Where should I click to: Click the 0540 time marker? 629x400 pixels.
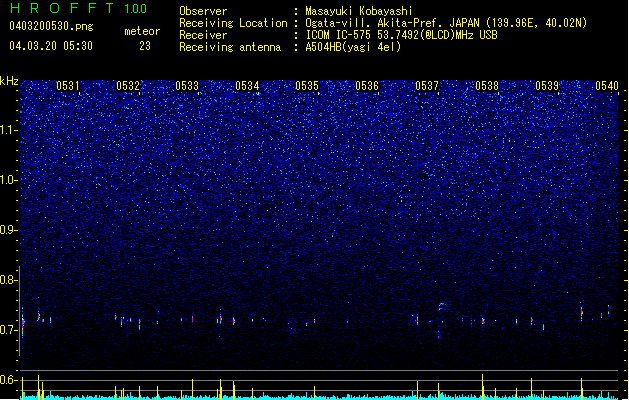pos(607,86)
